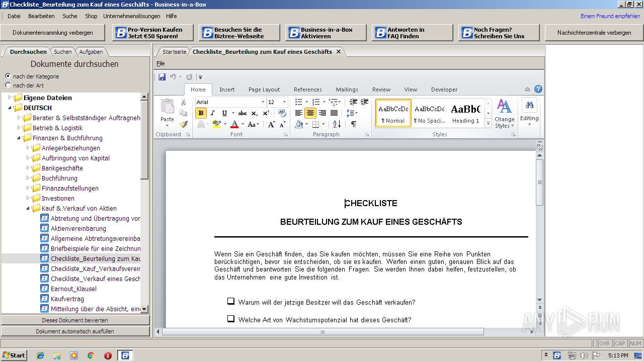Apply the red font color
The height and width of the screenshot is (362, 644).
click(234, 124)
